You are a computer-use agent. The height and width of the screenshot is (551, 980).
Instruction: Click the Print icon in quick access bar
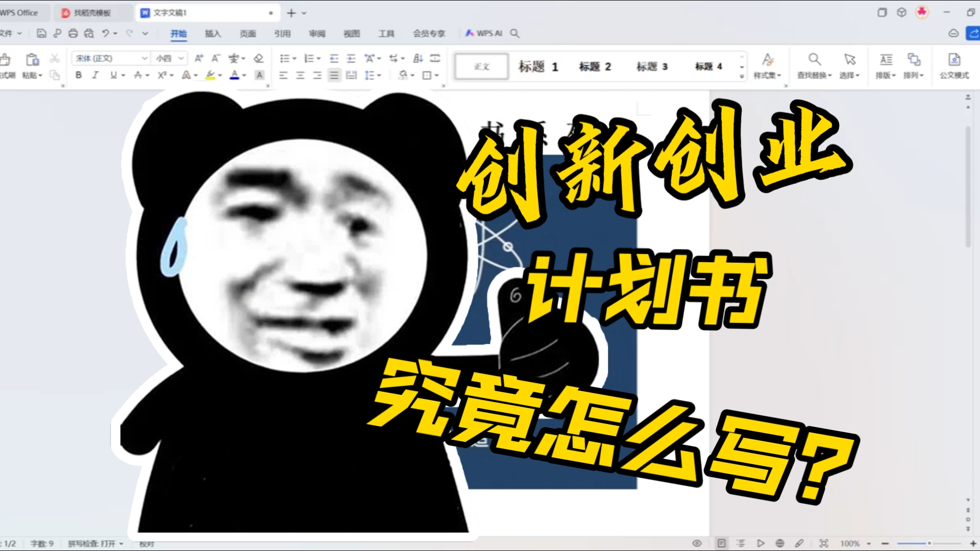(73, 34)
